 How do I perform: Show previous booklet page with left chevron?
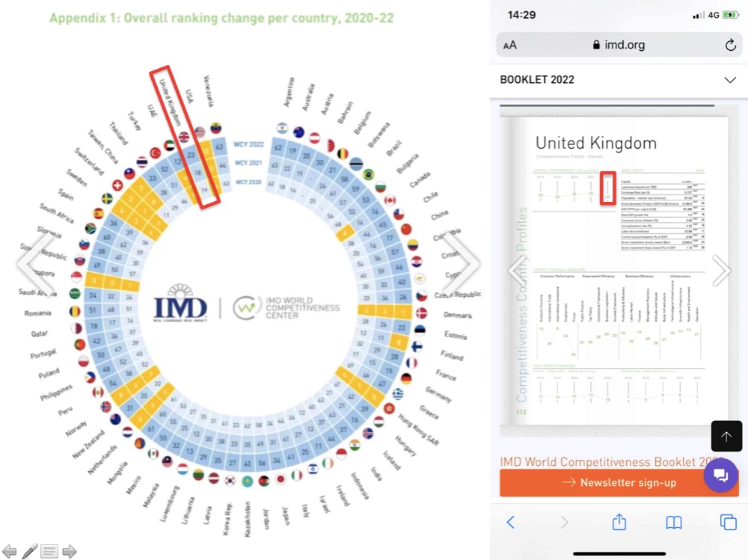coord(518,271)
